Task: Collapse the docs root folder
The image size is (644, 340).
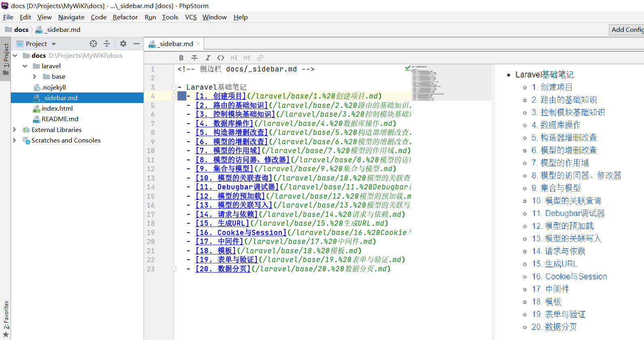Action: [15, 55]
